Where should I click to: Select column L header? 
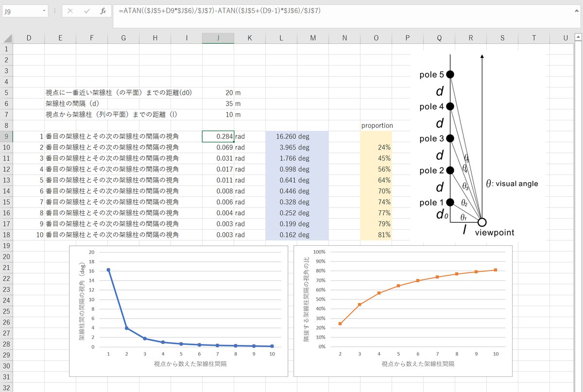281,38
